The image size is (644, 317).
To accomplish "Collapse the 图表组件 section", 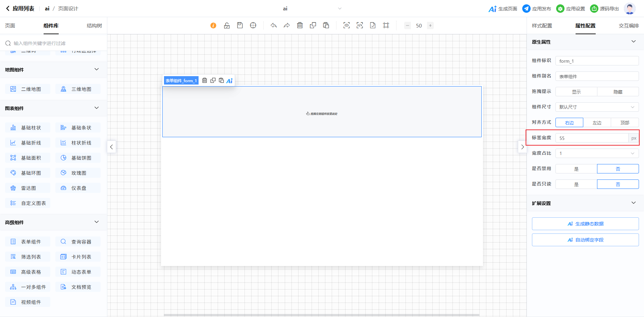I will 97,108.
